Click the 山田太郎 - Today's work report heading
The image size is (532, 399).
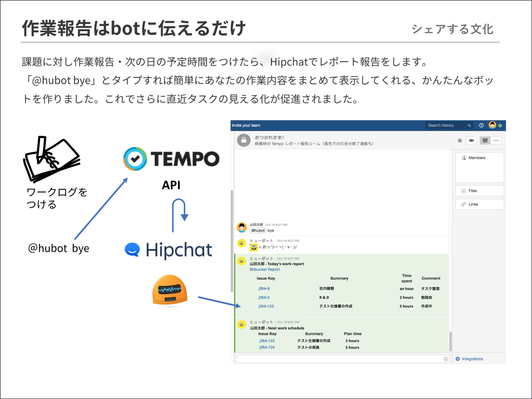[x=277, y=264]
